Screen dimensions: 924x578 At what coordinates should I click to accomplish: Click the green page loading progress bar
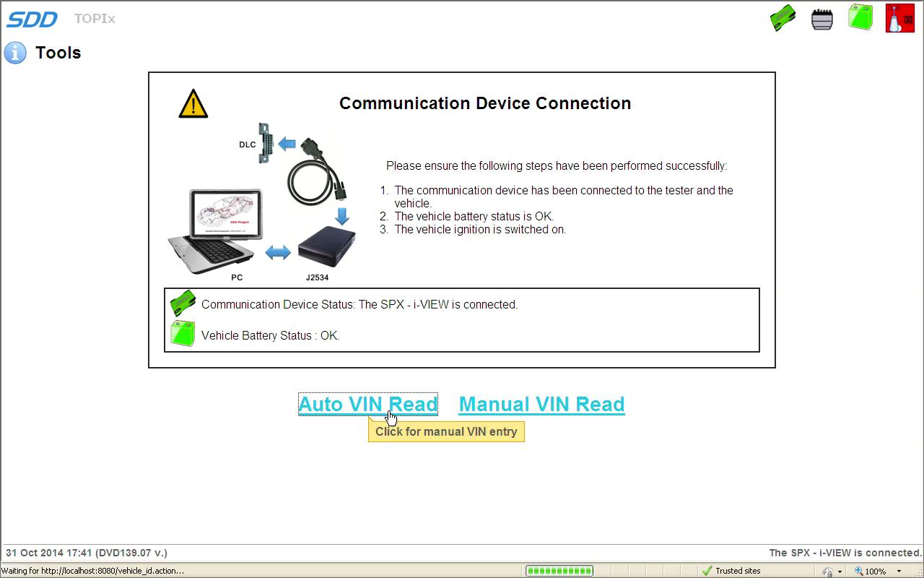[x=559, y=571]
